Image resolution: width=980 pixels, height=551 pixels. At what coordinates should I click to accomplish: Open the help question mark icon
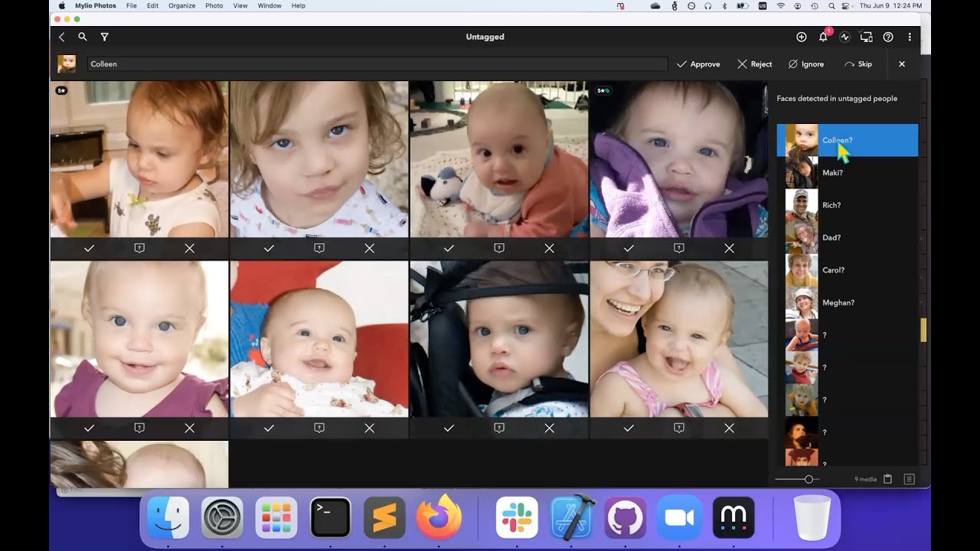tap(888, 37)
